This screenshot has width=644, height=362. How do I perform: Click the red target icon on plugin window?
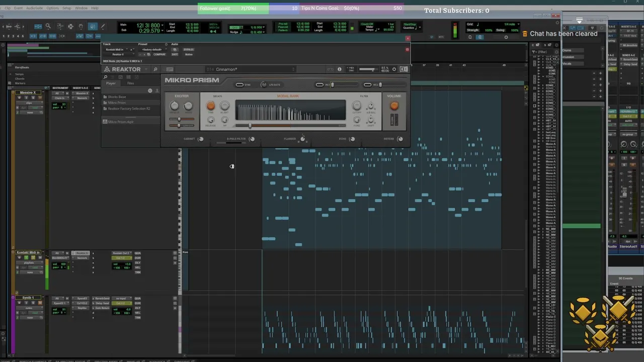click(407, 49)
